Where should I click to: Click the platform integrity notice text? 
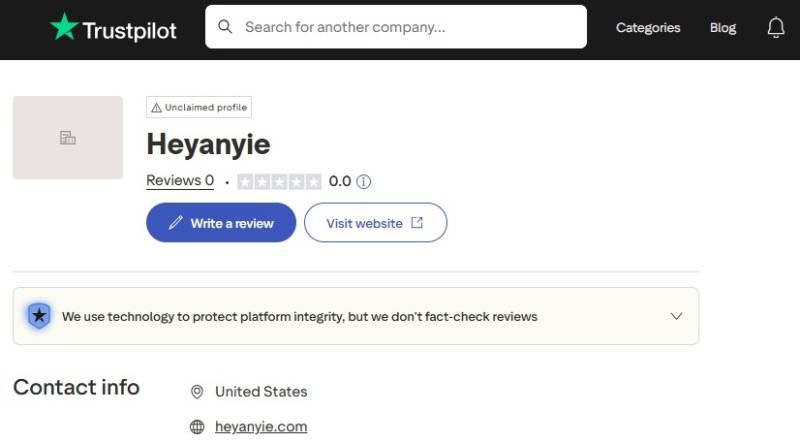299,316
